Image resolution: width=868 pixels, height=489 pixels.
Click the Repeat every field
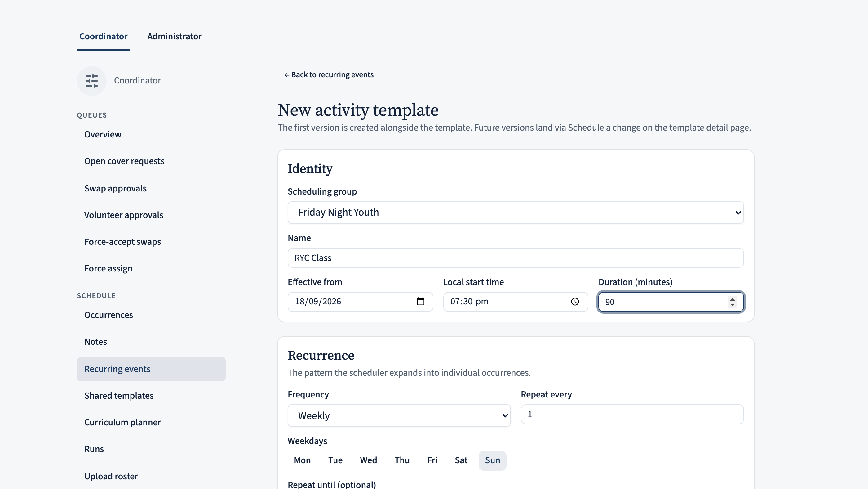pos(632,414)
